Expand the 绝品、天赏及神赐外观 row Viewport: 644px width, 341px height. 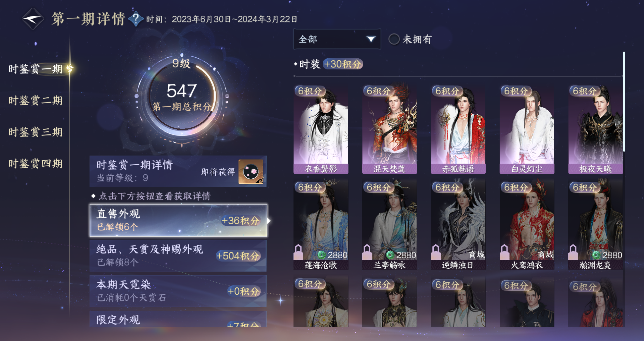(x=178, y=256)
